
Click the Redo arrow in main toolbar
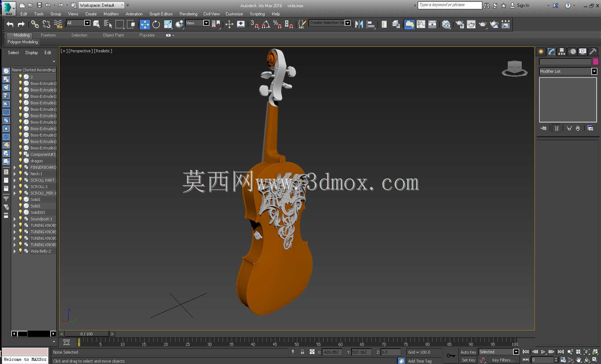click(x=21, y=24)
